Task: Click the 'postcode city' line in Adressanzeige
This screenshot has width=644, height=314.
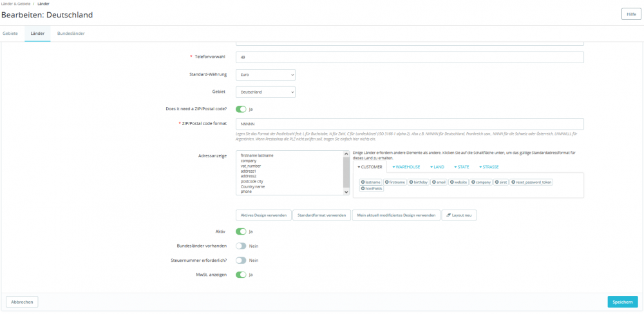Action: pyautogui.click(x=252, y=181)
